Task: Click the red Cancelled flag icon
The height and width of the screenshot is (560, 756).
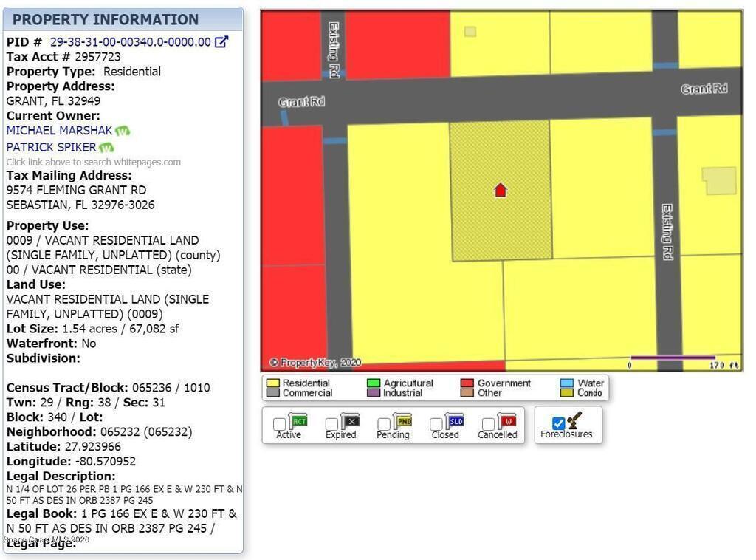Action: click(507, 421)
